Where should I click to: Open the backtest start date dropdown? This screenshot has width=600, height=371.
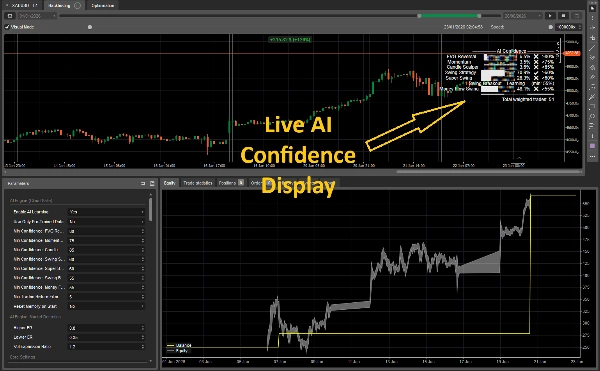tap(37, 16)
